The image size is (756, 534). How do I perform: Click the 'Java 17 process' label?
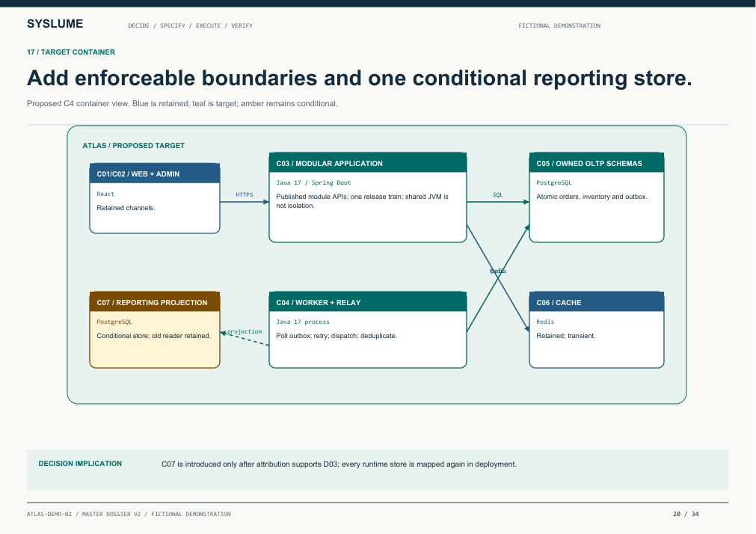303,322
